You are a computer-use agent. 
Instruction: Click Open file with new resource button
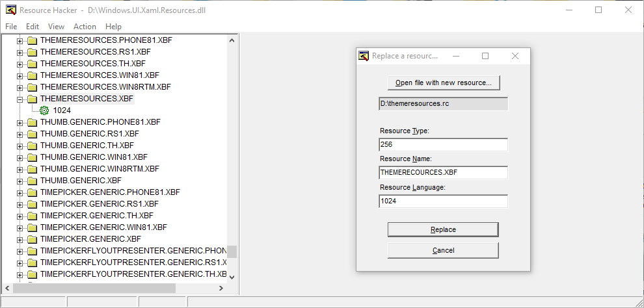pyautogui.click(x=443, y=83)
